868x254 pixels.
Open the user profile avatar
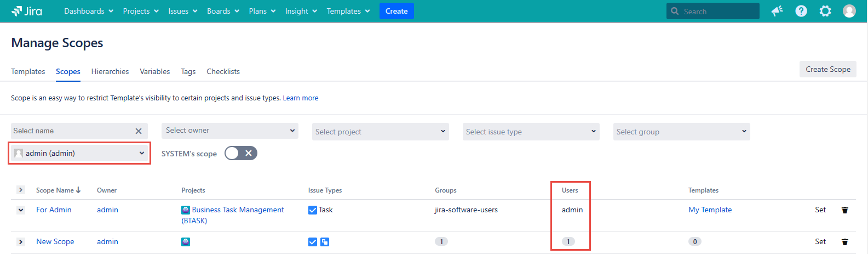[x=849, y=11]
